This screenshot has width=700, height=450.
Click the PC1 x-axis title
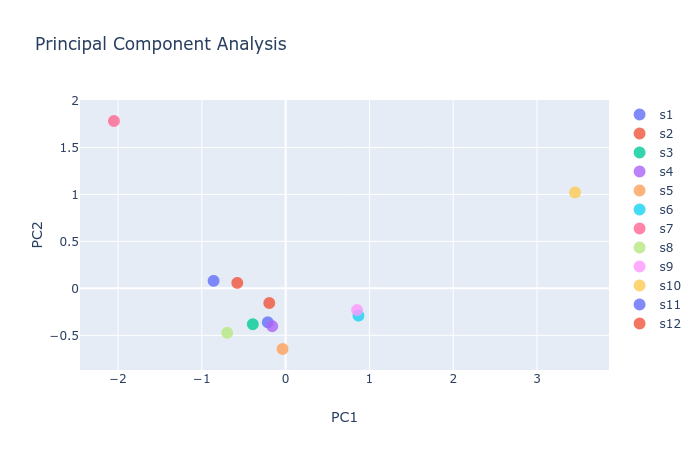click(x=344, y=417)
